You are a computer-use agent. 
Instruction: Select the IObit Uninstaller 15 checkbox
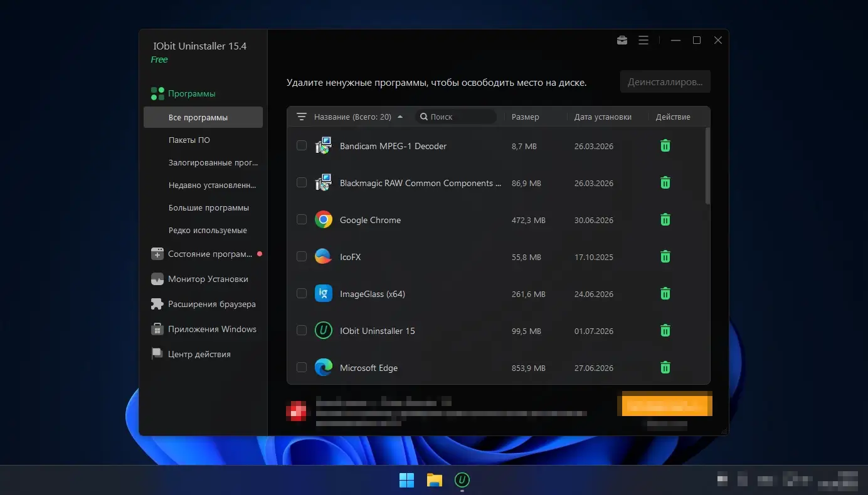tap(302, 331)
